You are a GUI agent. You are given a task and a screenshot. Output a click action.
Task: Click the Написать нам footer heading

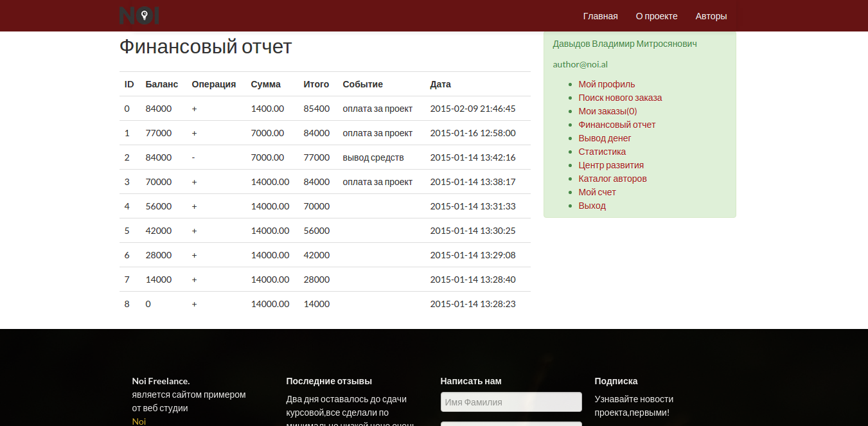tap(471, 381)
